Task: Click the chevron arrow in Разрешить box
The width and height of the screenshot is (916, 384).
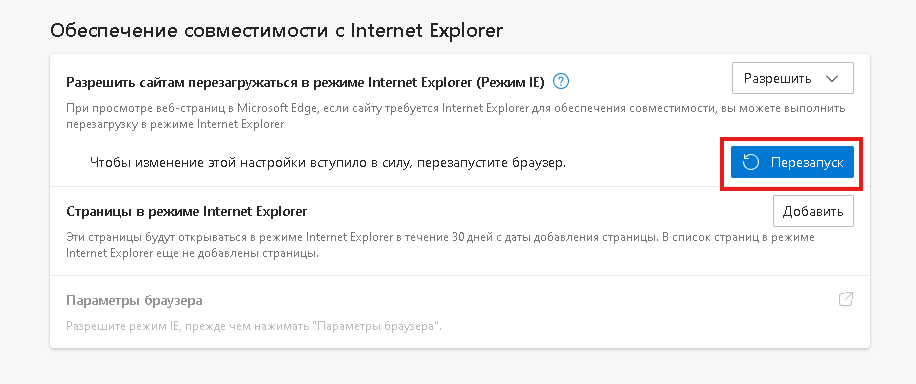Action: coord(832,79)
